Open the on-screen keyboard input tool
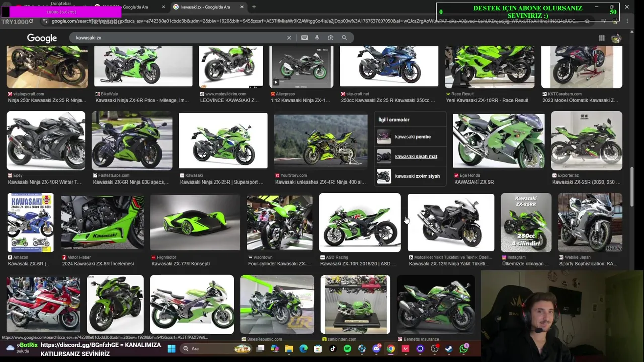The image size is (644, 362). (304, 38)
